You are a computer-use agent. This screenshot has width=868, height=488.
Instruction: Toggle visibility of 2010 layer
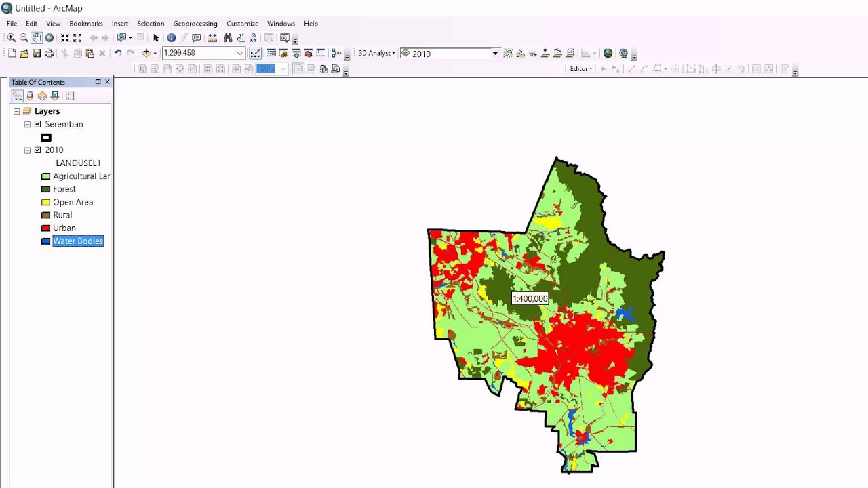point(38,150)
